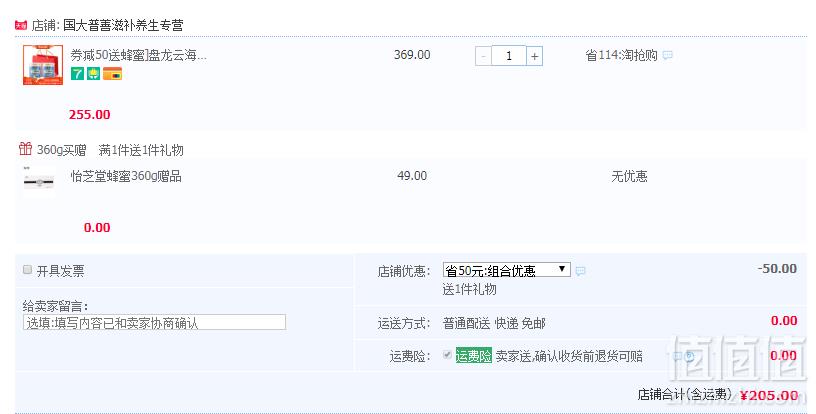The image size is (816, 414).
Task: Click the gift box icon beside 360g买赠
Action: (x=26, y=149)
